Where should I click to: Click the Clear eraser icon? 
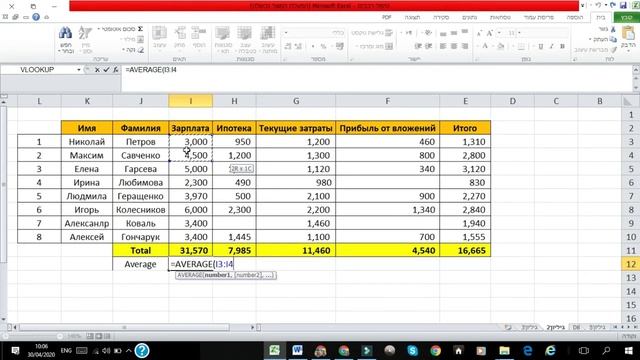141,50
